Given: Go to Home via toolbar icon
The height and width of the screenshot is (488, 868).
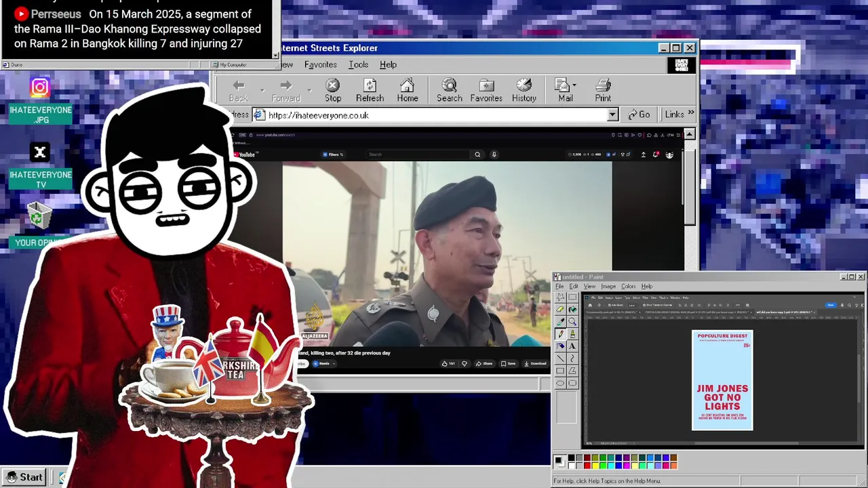Looking at the screenshot, I should tap(408, 90).
